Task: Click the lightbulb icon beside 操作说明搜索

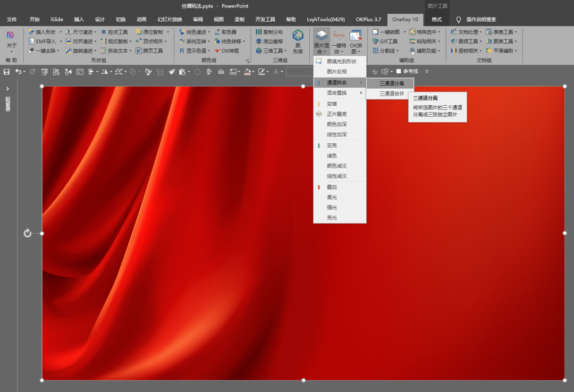Action: click(458, 20)
